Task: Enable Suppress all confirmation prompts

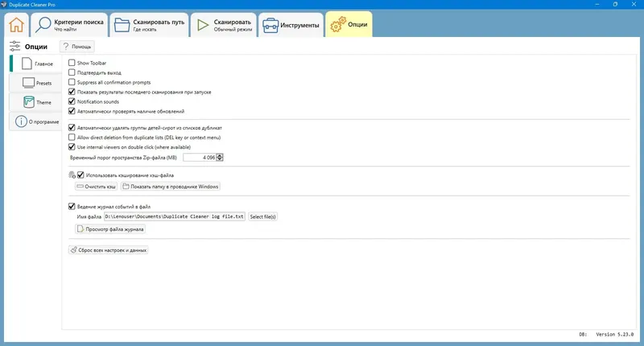Action: click(72, 82)
